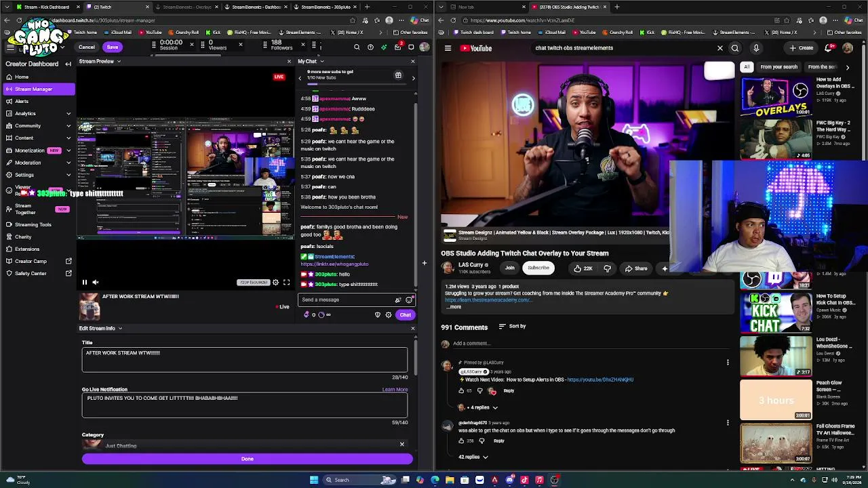Expand the 42 replies thread
The height and width of the screenshot is (488, 868).
click(x=473, y=457)
